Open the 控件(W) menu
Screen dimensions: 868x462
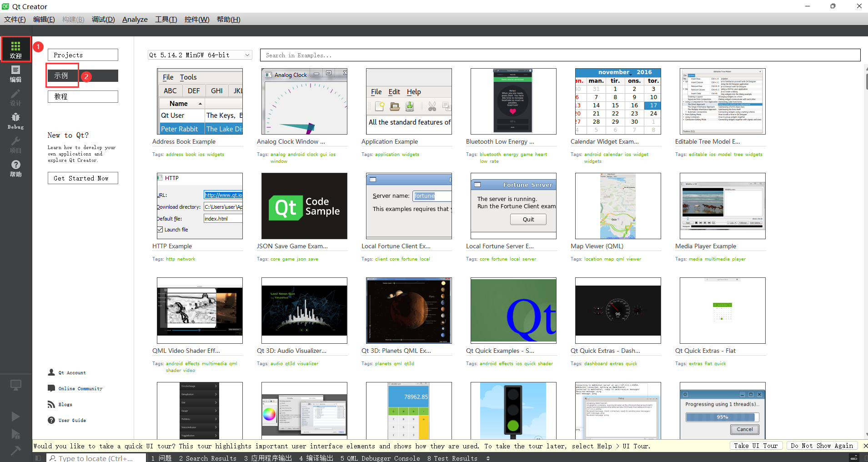pyautogui.click(x=197, y=20)
